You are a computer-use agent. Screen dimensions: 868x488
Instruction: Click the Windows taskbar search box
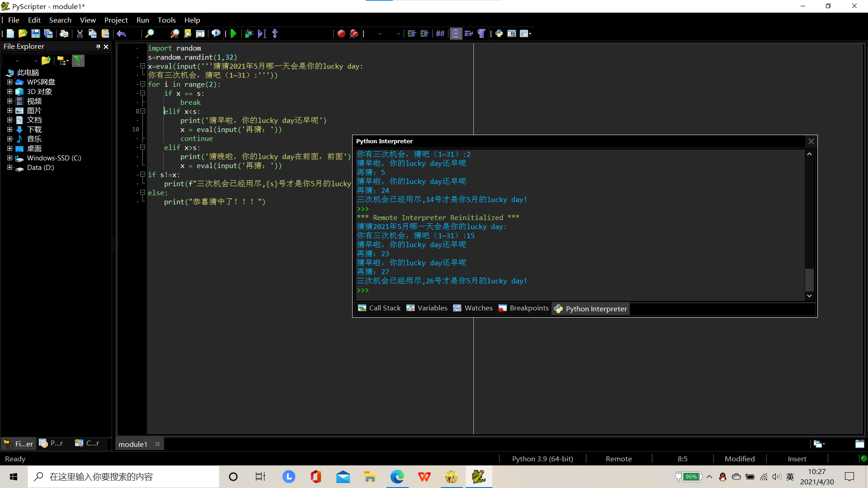tap(123, 477)
